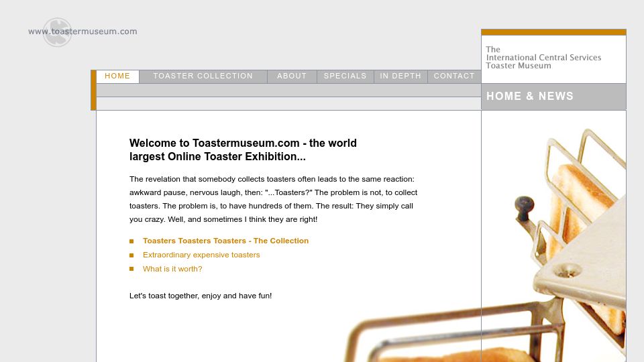Click the What is it worth? link

pyautogui.click(x=172, y=269)
